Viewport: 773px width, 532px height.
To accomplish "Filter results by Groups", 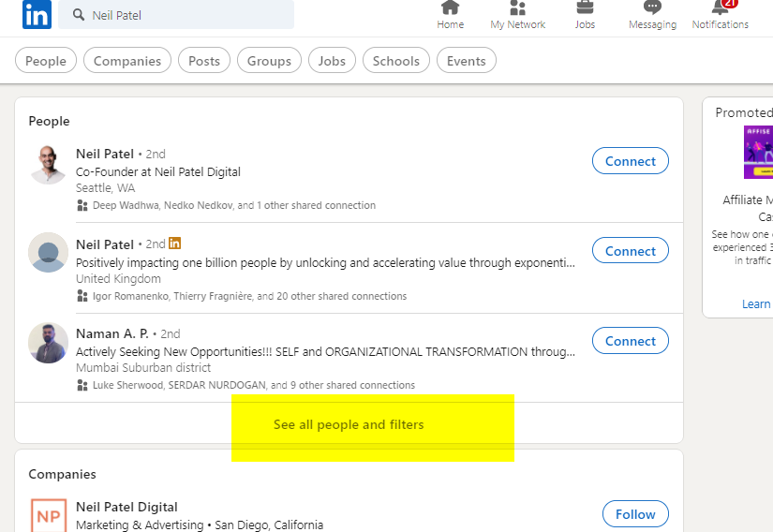I will 269,61.
